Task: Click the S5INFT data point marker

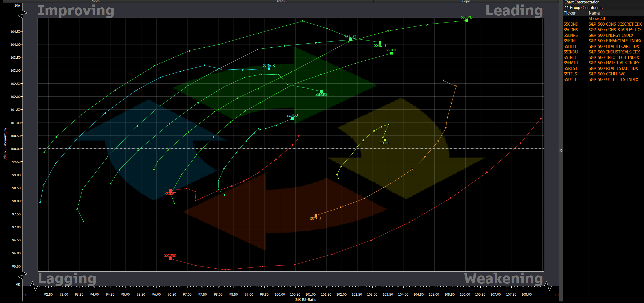Action: click(x=171, y=191)
